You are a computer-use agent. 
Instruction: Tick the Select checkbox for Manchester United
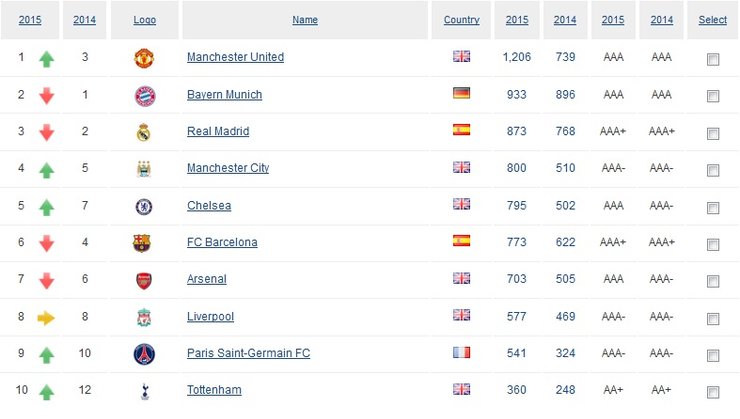[713, 59]
